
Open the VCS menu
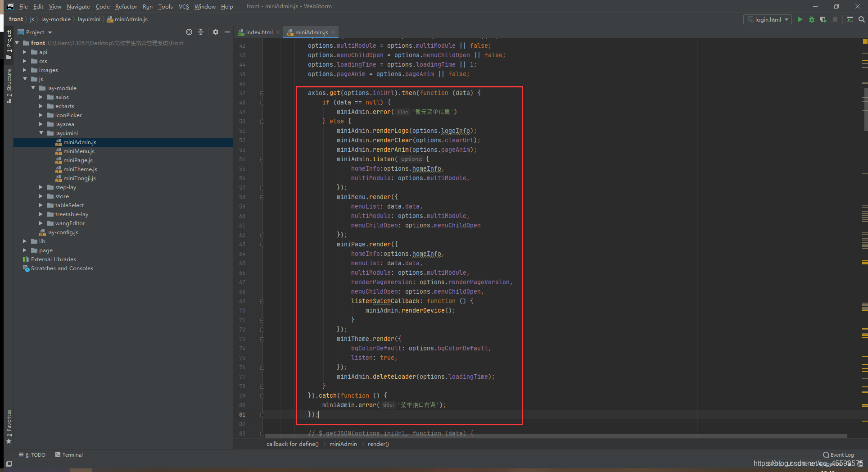184,6
